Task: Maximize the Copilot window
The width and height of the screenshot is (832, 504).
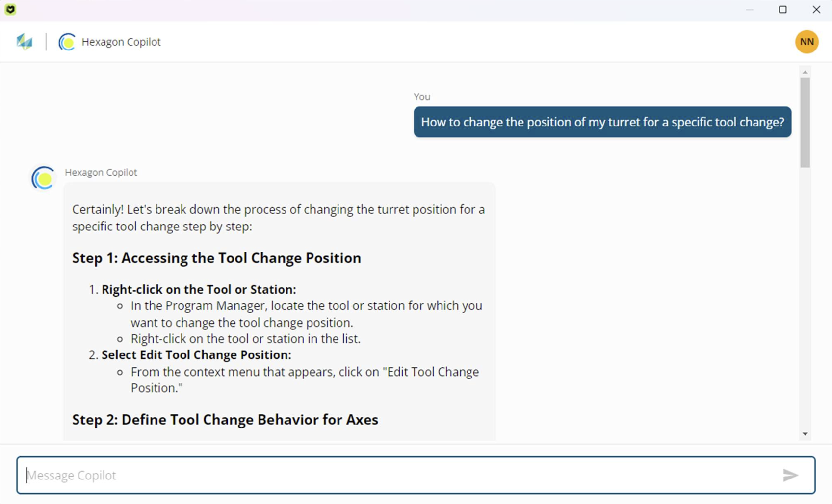Action: click(782, 9)
